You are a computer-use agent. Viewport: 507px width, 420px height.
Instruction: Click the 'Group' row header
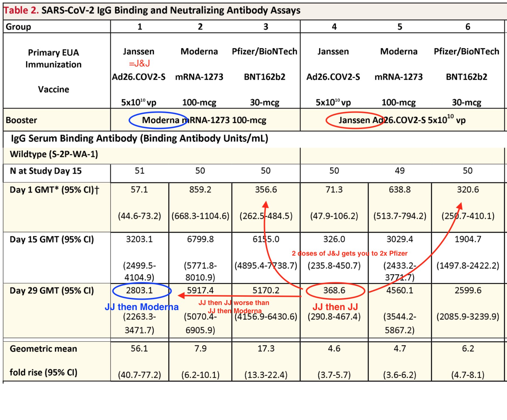18,27
